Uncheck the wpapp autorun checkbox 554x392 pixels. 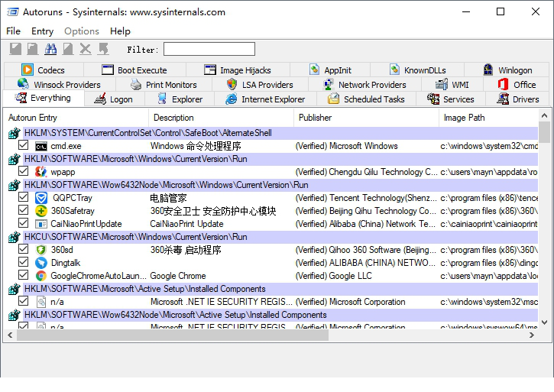pyautogui.click(x=24, y=171)
